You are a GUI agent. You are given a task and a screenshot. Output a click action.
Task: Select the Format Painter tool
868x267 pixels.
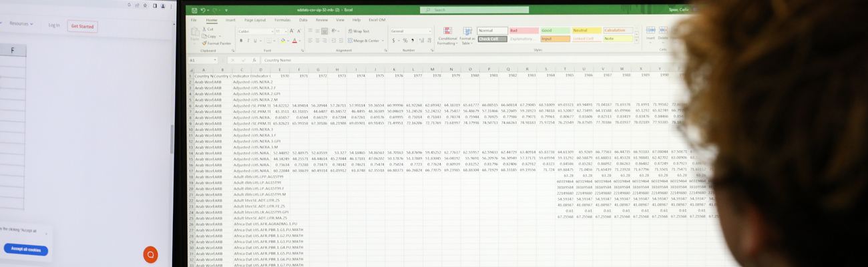[x=218, y=43]
